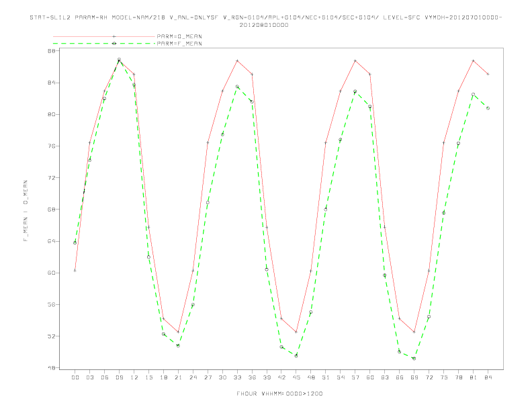This screenshot has width=532, height=411.
Task: Click x-axis tick label 09
Action: [x=119, y=377]
